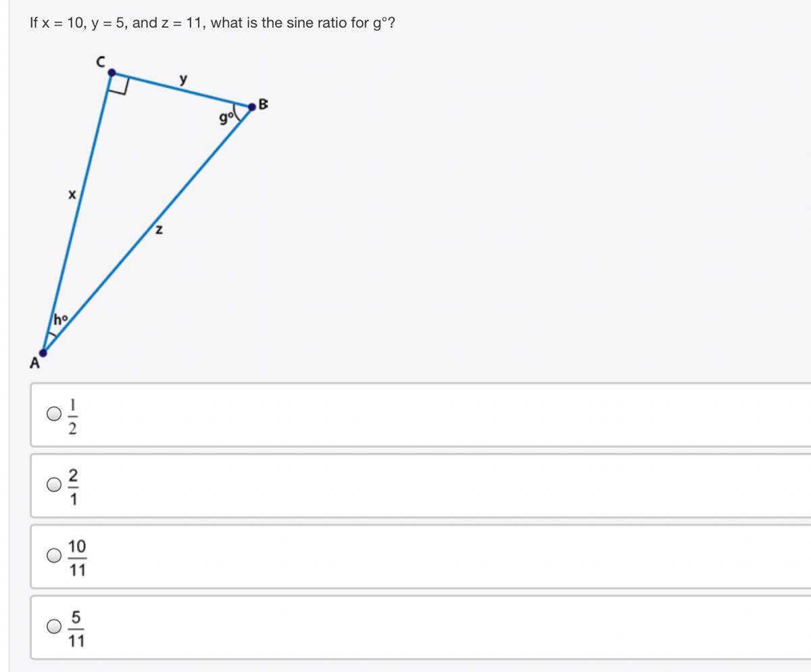Image resolution: width=811 pixels, height=672 pixels.
Task: Click the g° angle label
Action: 226,118
